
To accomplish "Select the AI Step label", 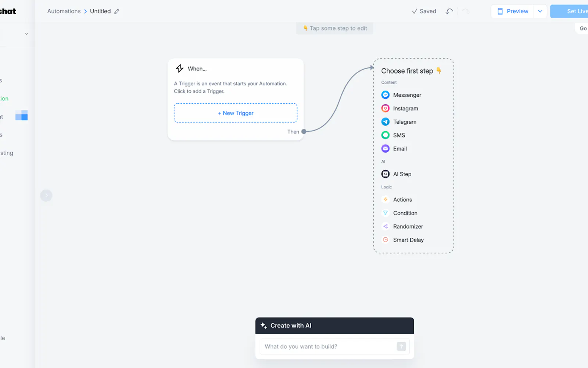I will coord(402,174).
